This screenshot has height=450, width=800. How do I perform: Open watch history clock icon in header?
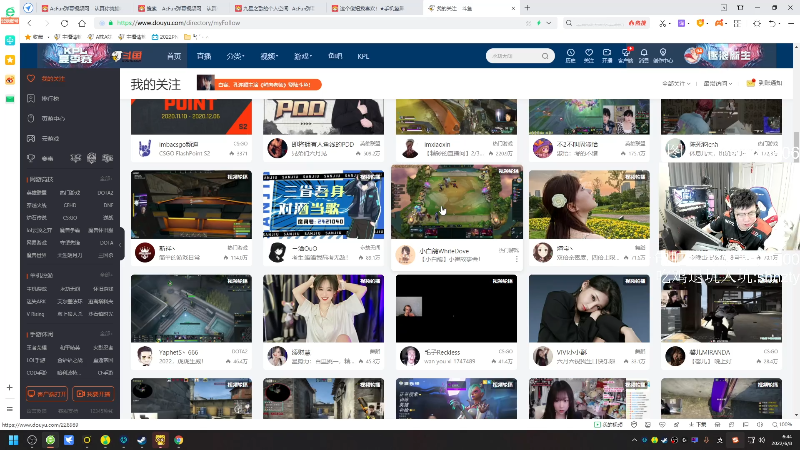tap(570, 55)
